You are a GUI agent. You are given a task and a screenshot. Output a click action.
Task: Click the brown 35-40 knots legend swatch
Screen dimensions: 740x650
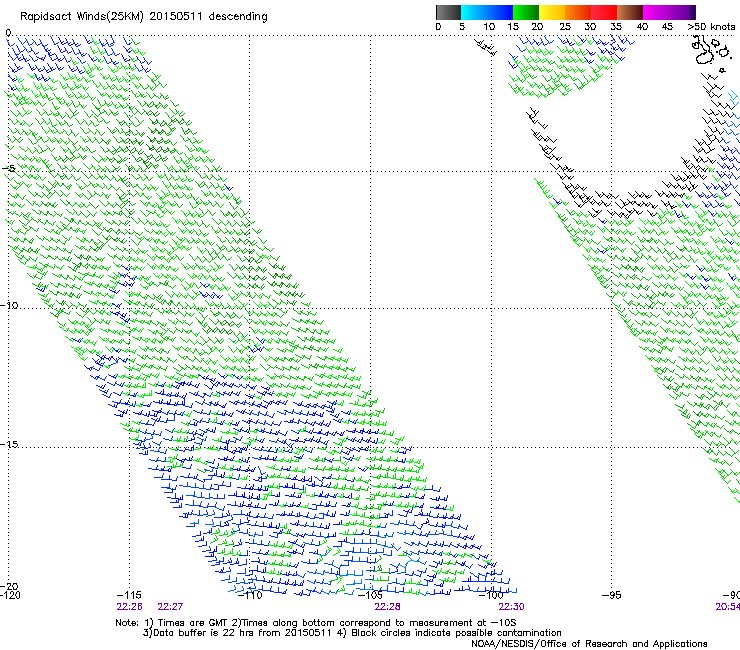[630, 12]
